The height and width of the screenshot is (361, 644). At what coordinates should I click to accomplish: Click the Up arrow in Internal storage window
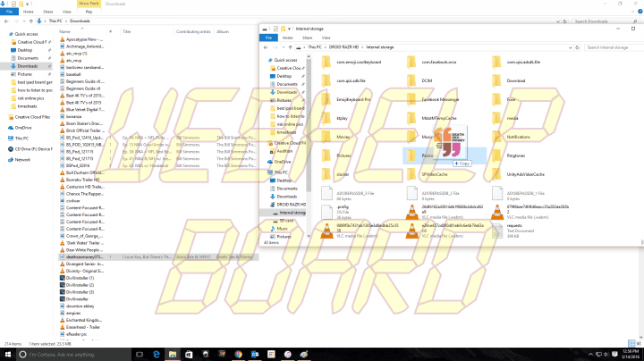(x=291, y=47)
